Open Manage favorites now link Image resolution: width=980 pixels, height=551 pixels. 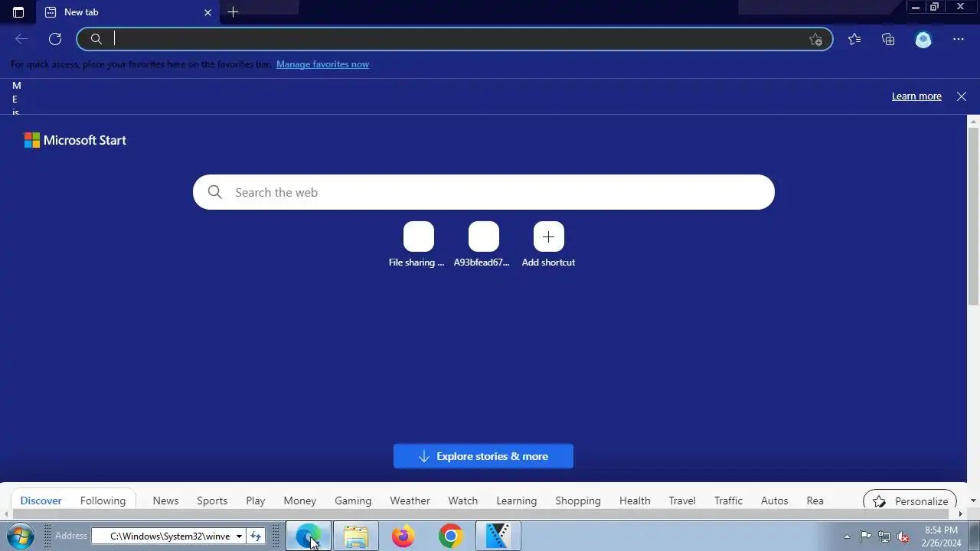point(322,64)
